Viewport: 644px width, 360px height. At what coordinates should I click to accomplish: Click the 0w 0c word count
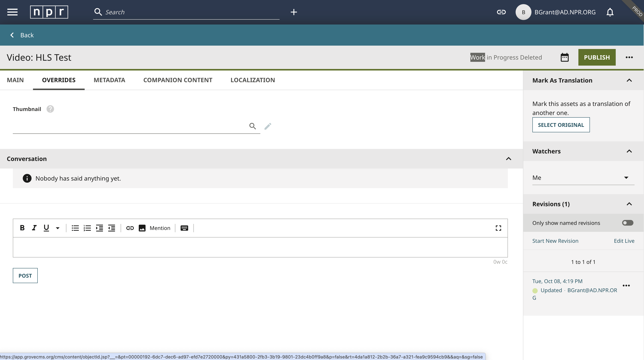tap(500, 262)
